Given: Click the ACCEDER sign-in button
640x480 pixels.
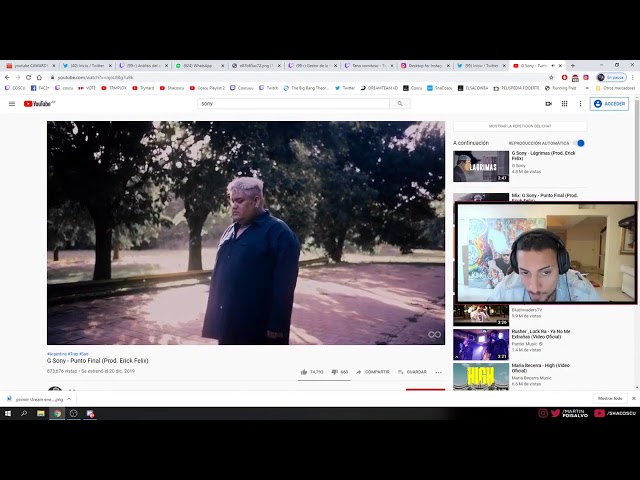Looking at the screenshot, I should [609, 104].
